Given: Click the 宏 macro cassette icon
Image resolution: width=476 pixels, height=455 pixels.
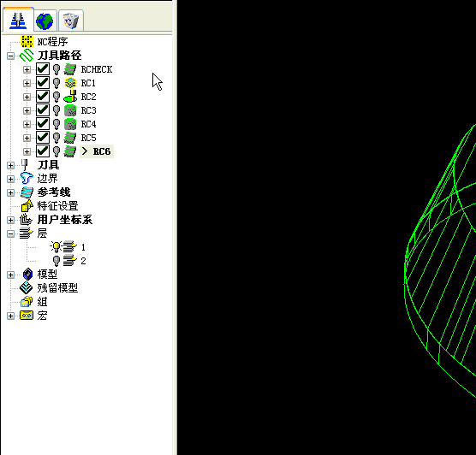Looking at the screenshot, I should click(27, 316).
